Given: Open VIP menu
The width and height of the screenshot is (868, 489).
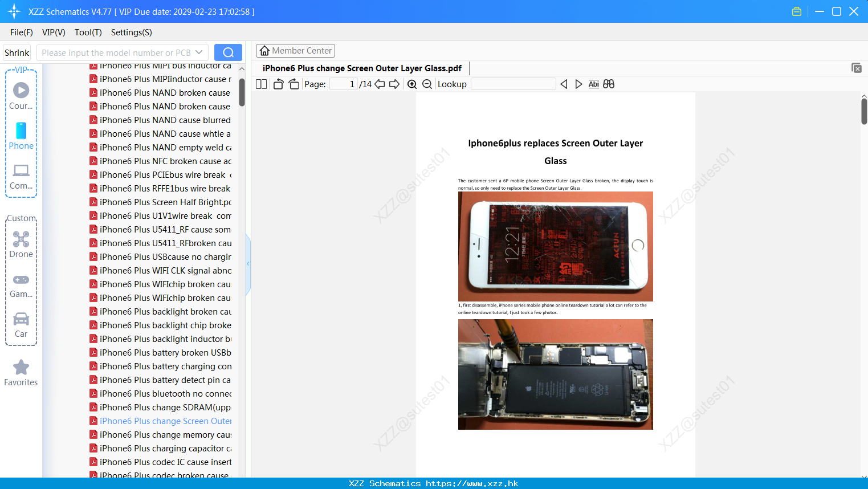Looking at the screenshot, I should [x=54, y=32].
